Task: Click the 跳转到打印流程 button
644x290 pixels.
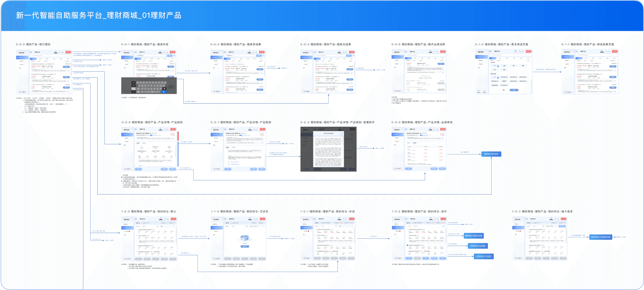Action: [x=484, y=256]
